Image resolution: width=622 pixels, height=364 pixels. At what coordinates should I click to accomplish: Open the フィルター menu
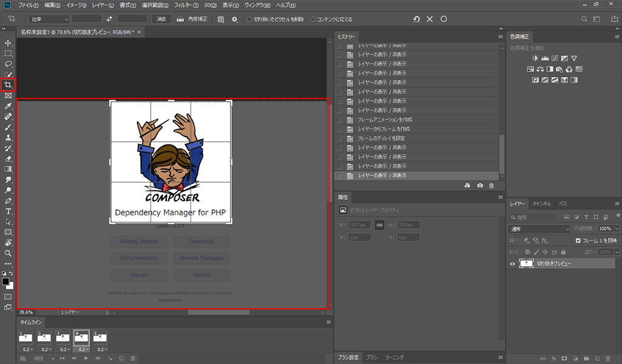[x=186, y=5]
